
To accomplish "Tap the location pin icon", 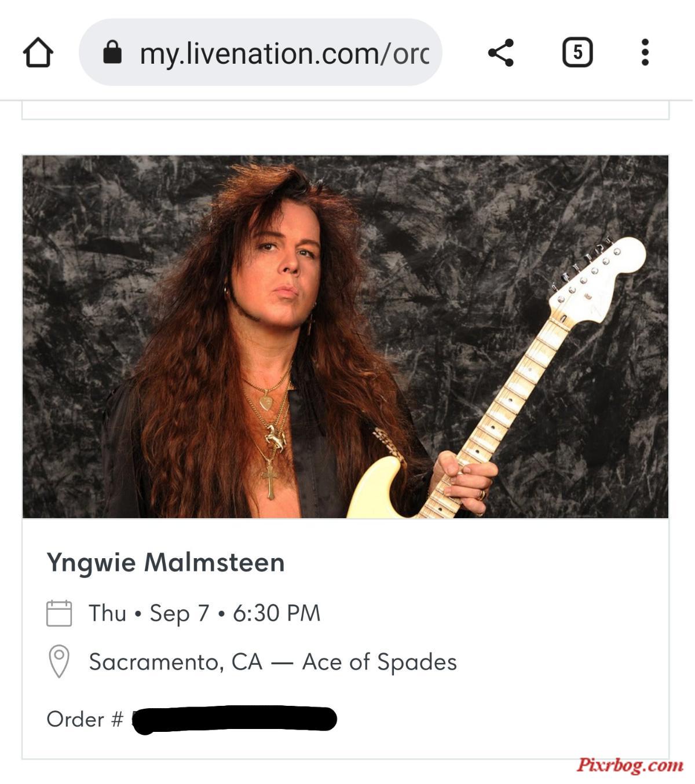I will [59, 661].
